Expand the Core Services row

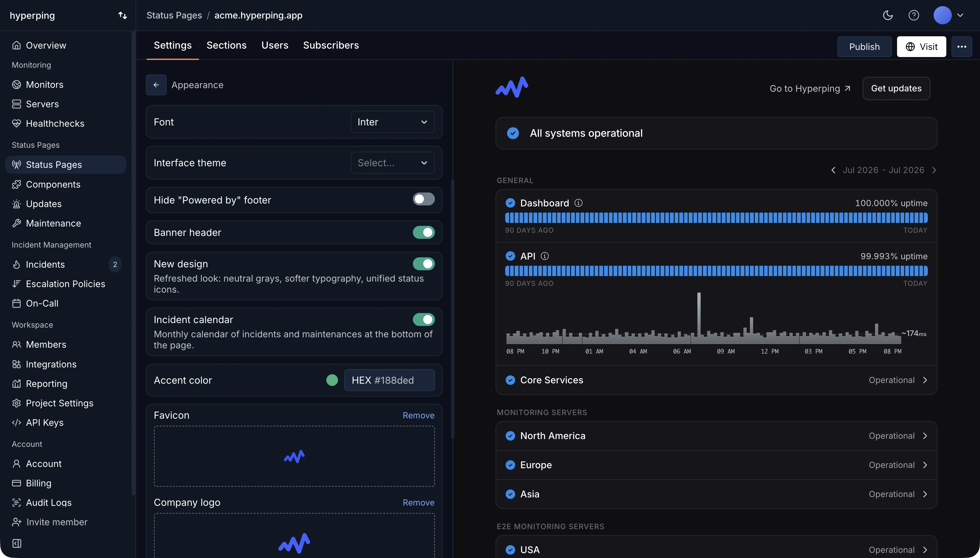716,380
